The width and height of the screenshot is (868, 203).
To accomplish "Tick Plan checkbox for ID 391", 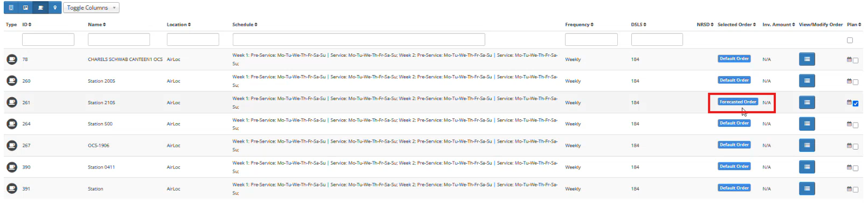I will (x=856, y=190).
